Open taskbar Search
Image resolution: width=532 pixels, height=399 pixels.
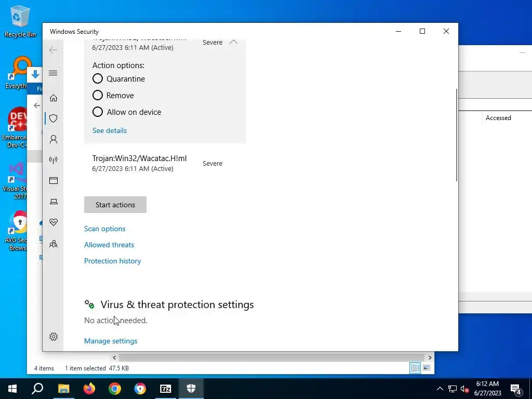point(37,389)
